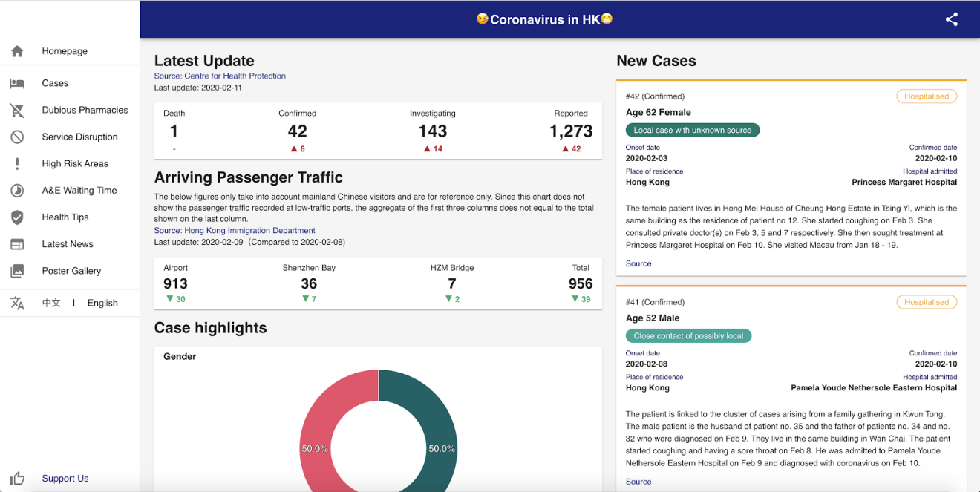The height and width of the screenshot is (492, 980).
Task: Open Centre for Health Protection source link
Action: click(220, 76)
